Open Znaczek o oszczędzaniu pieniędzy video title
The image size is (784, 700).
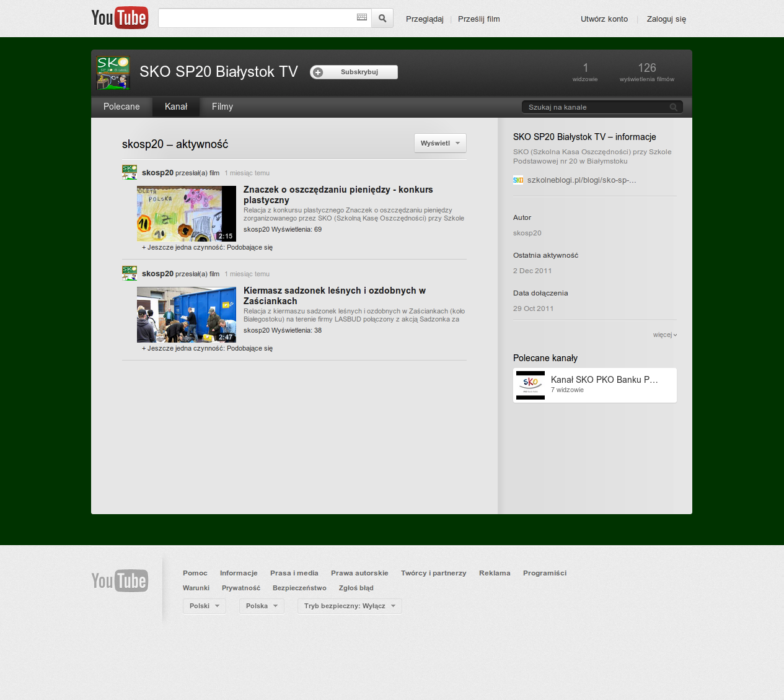coord(338,195)
